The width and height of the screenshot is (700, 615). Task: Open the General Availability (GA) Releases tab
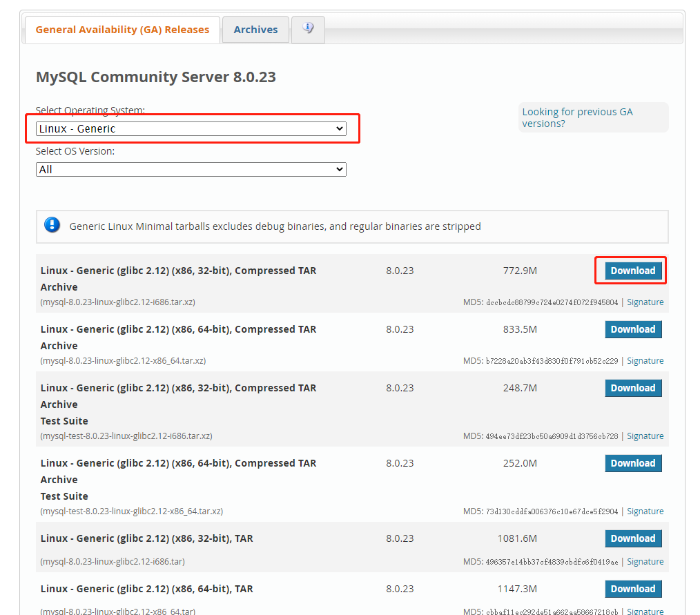[122, 30]
